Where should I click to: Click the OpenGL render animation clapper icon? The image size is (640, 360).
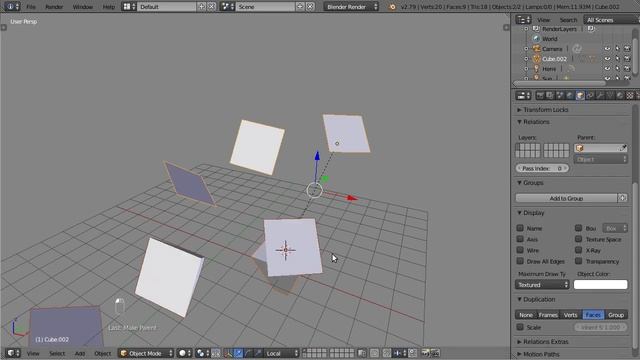point(435,353)
